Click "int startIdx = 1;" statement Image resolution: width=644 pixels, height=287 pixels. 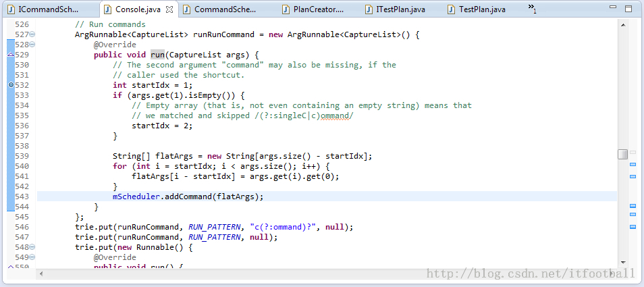point(153,85)
